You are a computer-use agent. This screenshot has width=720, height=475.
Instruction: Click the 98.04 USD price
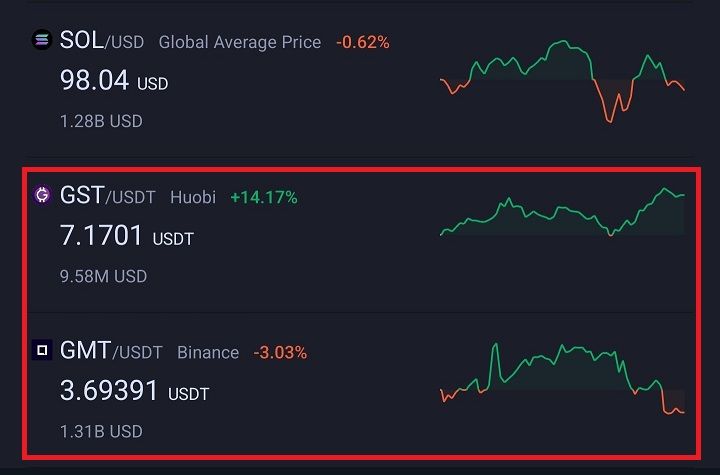[114, 81]
